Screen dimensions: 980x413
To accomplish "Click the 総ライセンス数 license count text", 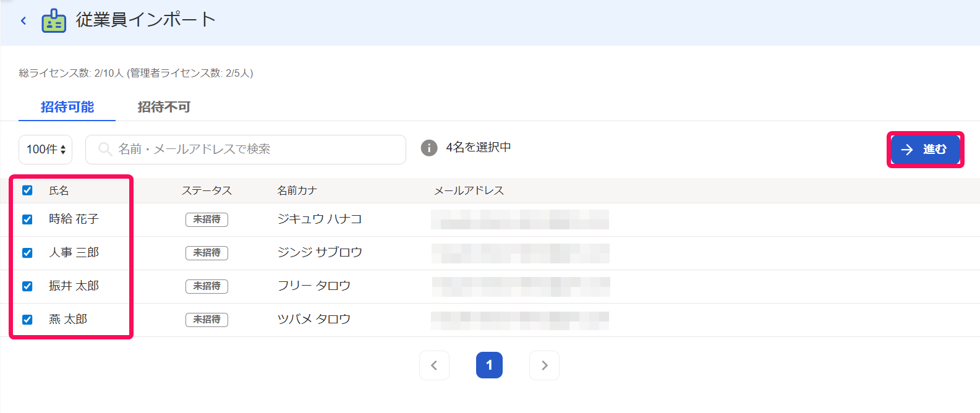I will (136, 73).
